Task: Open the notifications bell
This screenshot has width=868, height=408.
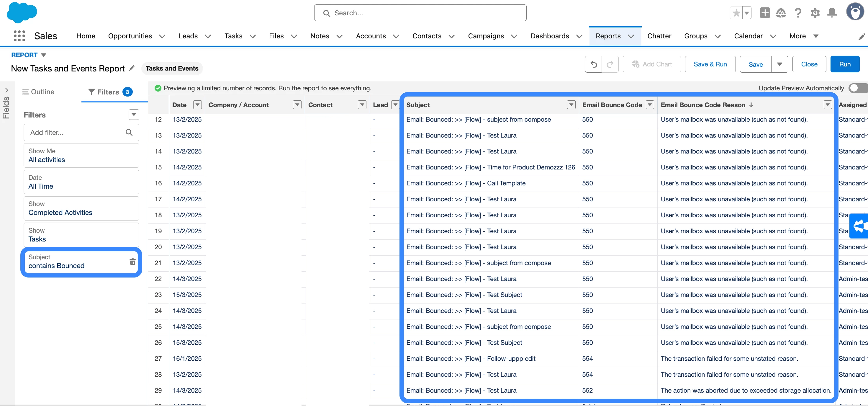Action: [832, 13]
